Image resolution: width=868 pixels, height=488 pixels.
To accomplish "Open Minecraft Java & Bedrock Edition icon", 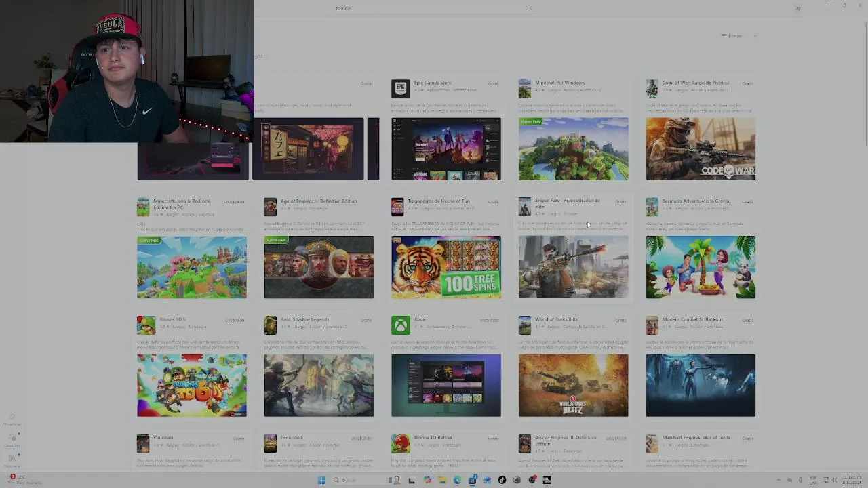I will point(143,207).
